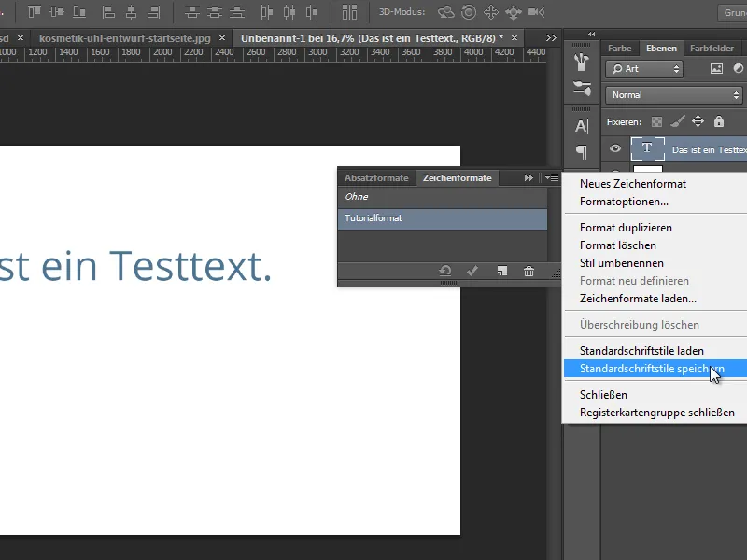This screenshot has height=560, width=747.
Task: Click the checkmark redefine-style icon in Zeichenformate panel
Action: [x=472, y=271]
